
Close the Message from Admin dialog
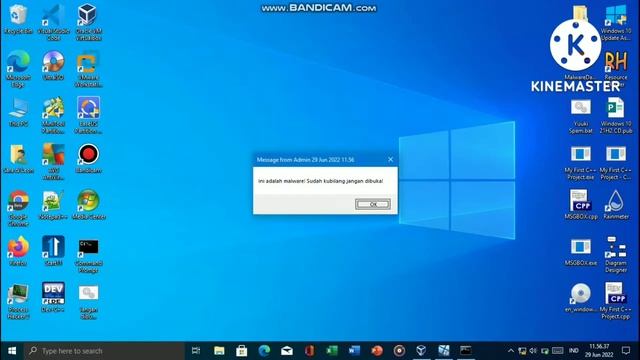(391, 160)
